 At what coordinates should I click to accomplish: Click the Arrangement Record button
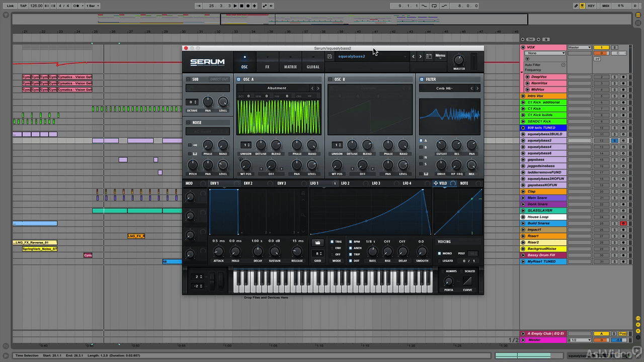click(248, 6)
